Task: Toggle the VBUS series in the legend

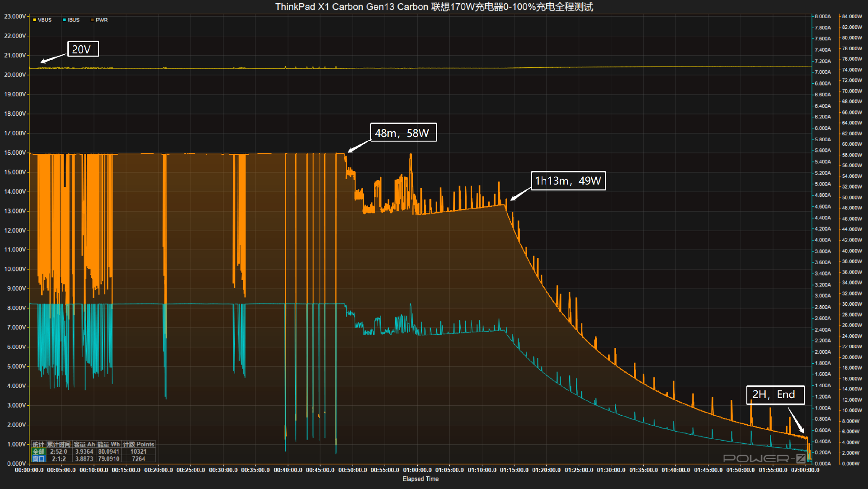Action: [x=42, y=20]
